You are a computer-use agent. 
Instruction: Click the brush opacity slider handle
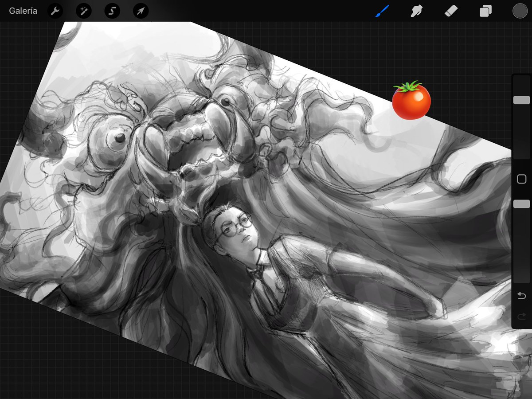521,204
